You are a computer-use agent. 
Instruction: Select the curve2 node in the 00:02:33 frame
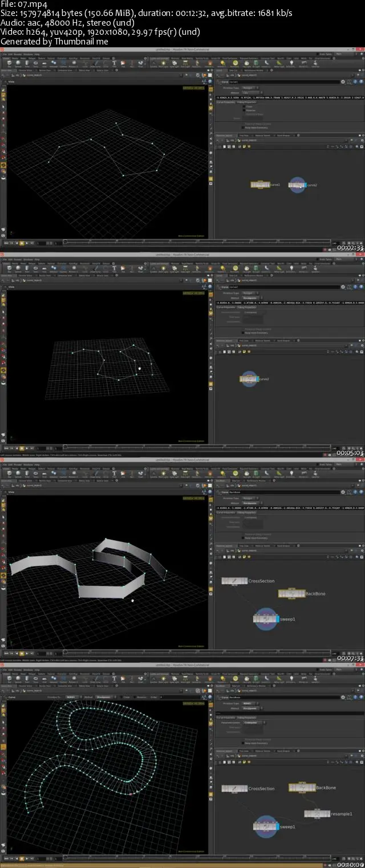click(x=298, y=185)
